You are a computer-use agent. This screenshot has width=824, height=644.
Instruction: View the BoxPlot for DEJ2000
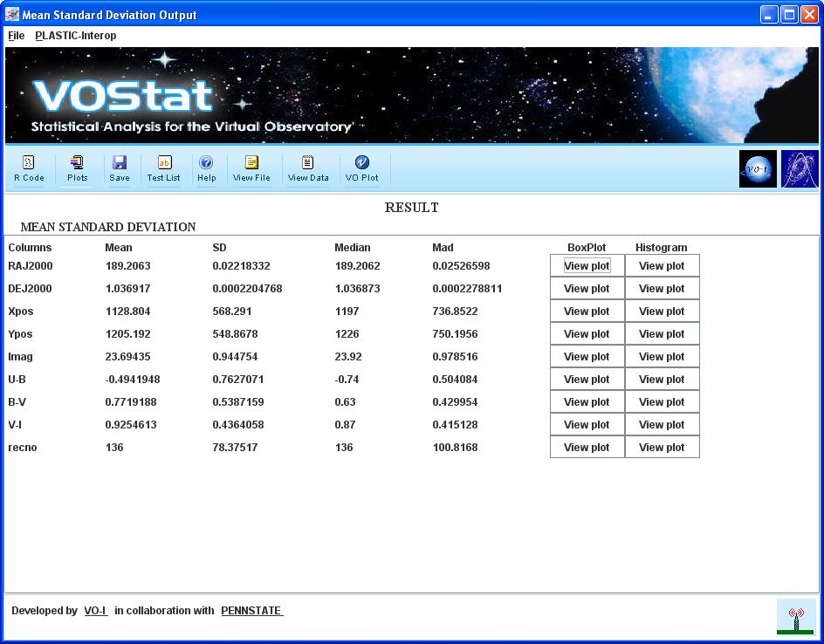pyautogui.click(x=587, y=288)
